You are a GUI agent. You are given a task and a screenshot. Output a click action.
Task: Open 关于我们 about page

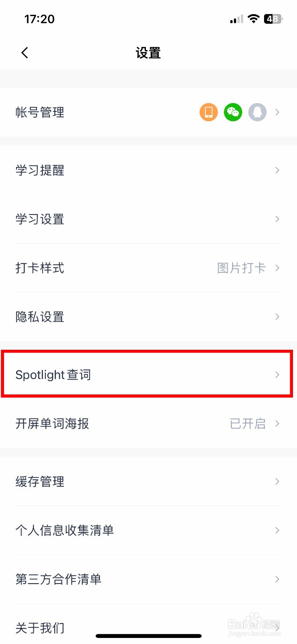click(x=40, y=627)
